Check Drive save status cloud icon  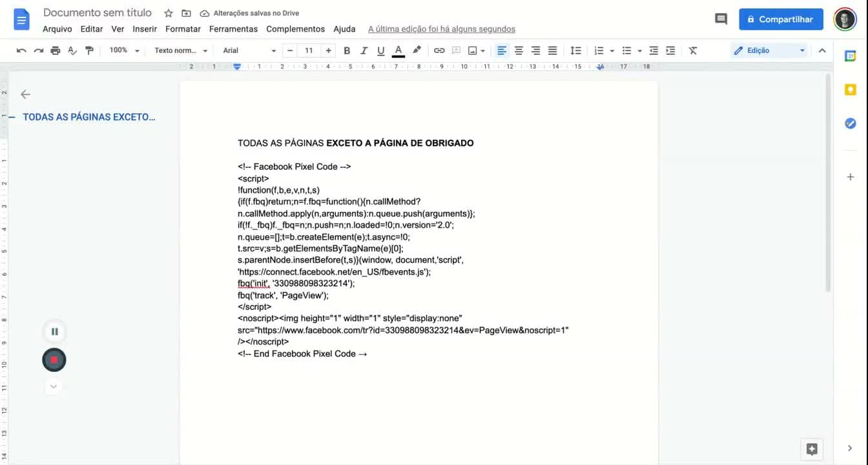205,13
